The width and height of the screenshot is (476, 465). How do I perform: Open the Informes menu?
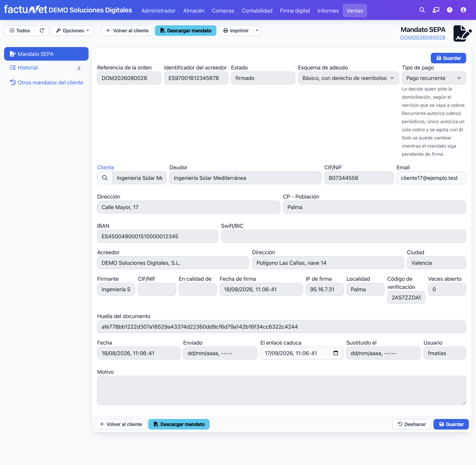328,11
